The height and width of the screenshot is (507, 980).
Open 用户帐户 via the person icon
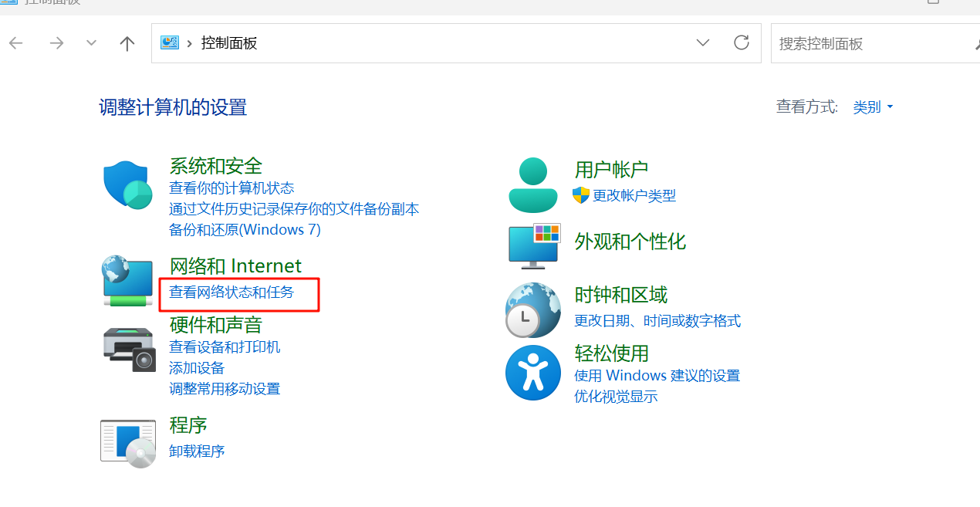point(532,184)
